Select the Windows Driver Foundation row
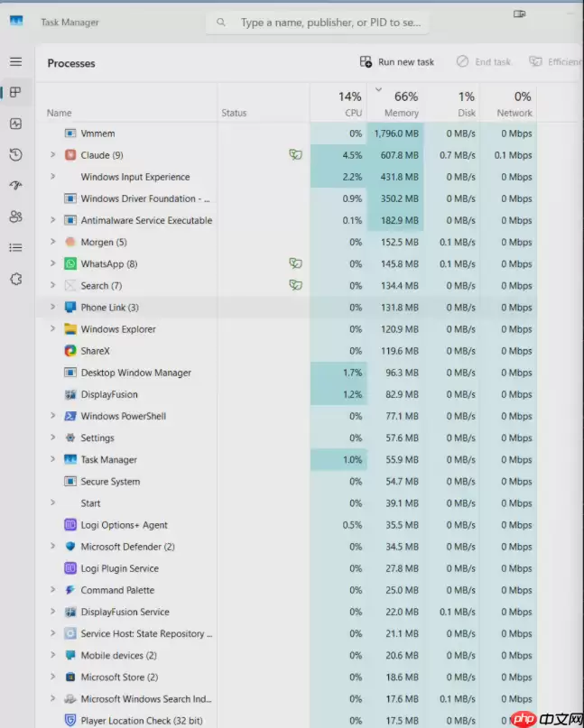The width and height of the screenshot is (584, 728). click(286, 198)
